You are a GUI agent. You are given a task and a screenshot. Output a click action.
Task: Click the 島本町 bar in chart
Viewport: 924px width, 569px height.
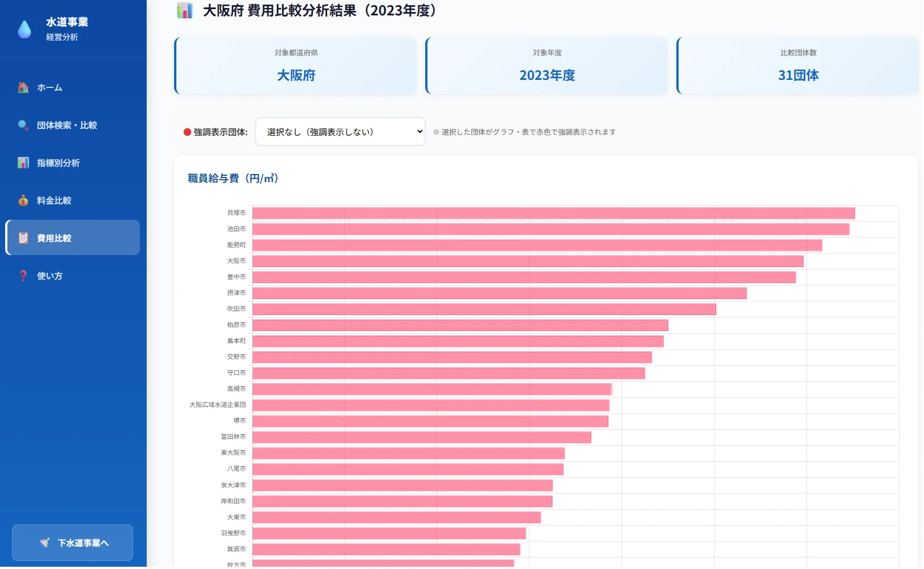tap(458, 341)
